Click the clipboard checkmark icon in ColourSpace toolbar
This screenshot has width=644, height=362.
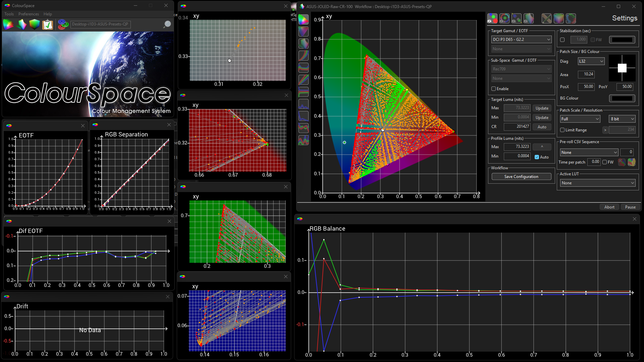click(48, 24)
